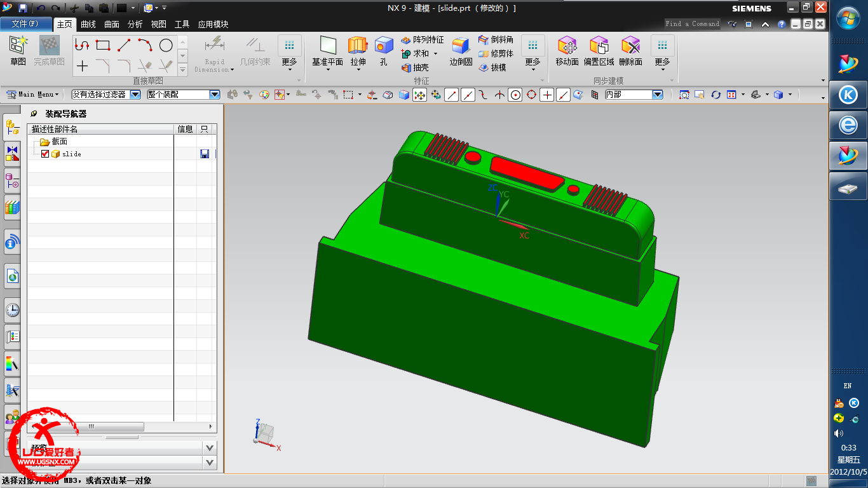This screenshot has height=488, width=868.
Task: Select the Circle sketch tool
Action: coord(166,45)
